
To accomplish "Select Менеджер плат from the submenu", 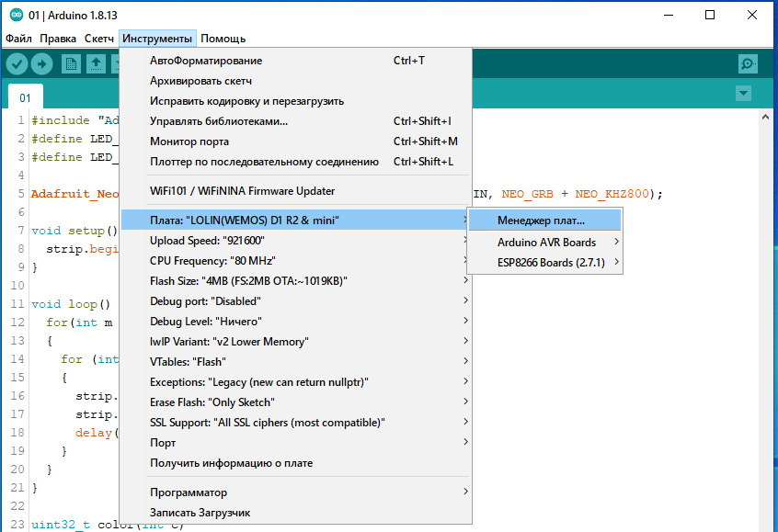I will 541,221.
